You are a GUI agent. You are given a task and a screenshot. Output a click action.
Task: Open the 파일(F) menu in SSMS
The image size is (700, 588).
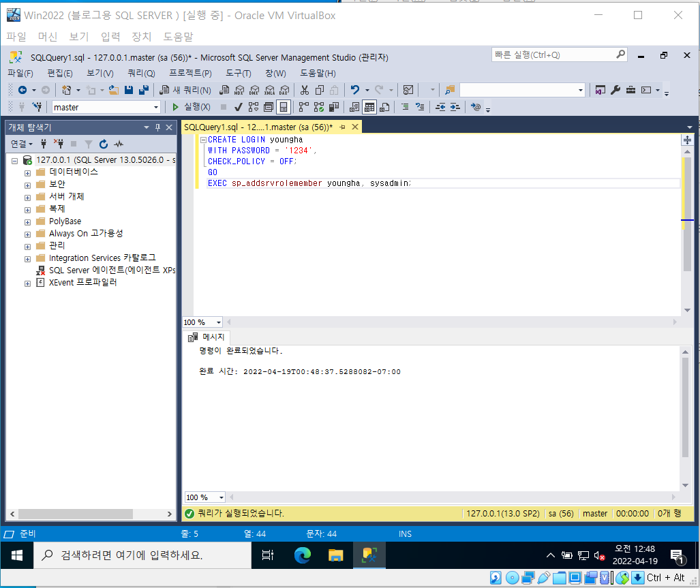click(20, 73)
